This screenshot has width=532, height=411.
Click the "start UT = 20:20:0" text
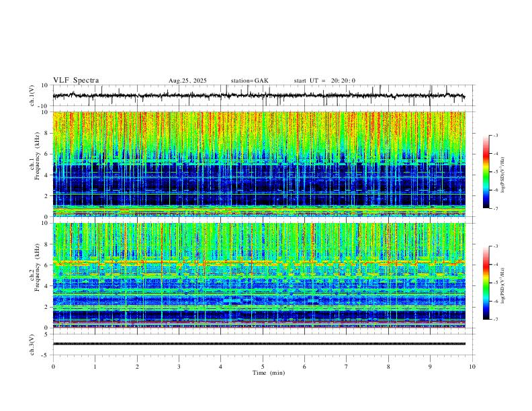324,81
